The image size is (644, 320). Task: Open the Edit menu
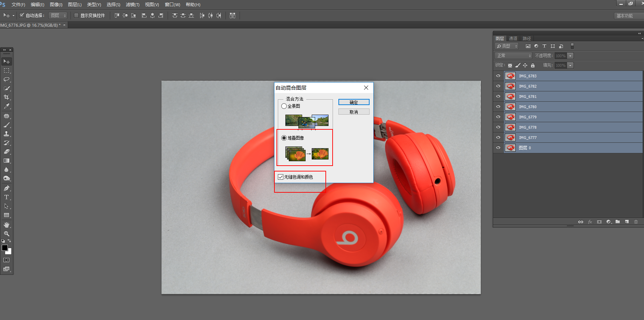pyautogui.click(x=37, y=5)
